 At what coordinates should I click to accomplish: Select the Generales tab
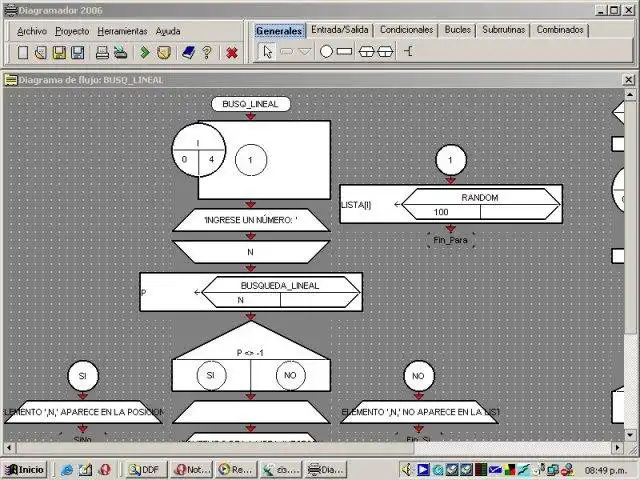tap(279, 31)
